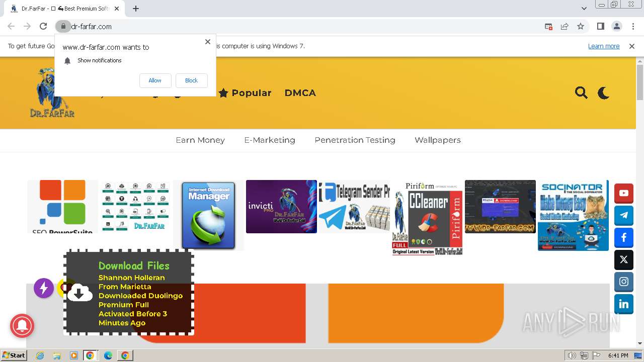The width and height of the screenshot is (644, 362).
Task: Open the Popular menu item
Action: [x=245, y=93]
